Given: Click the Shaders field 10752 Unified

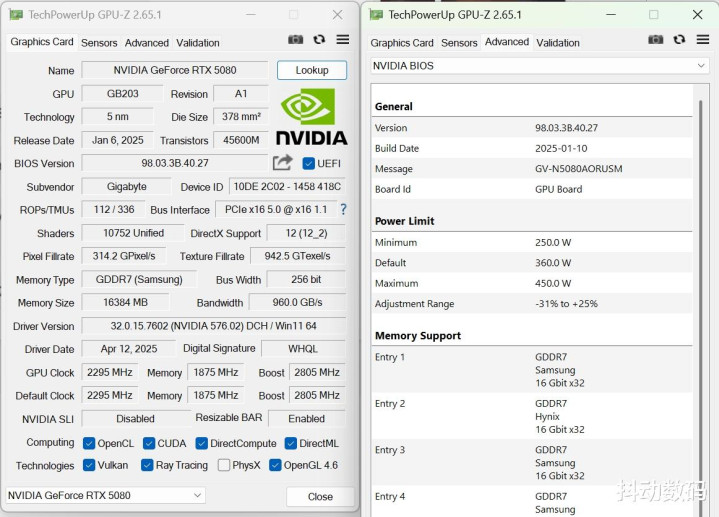Looking at the screenshot, I should [133, 233].
